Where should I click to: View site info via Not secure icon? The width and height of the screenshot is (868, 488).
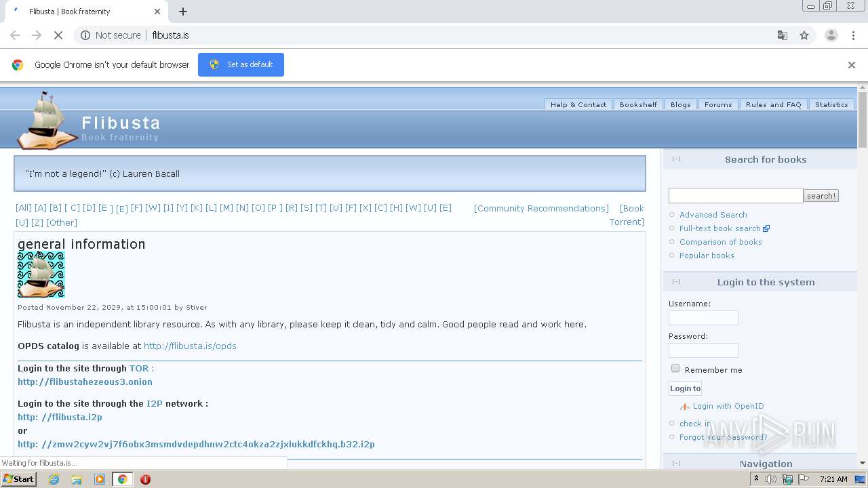click(85, 35)
